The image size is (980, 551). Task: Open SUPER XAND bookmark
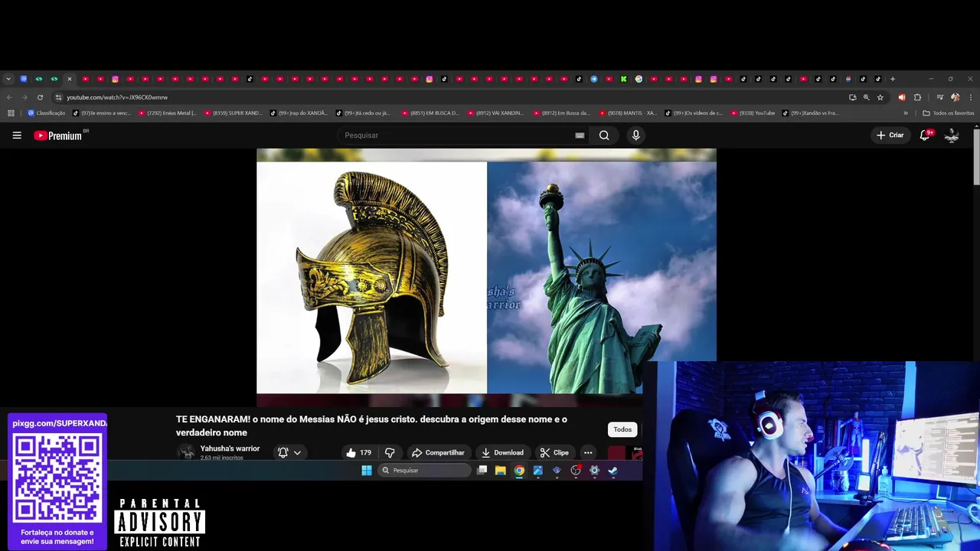(234, 113)
